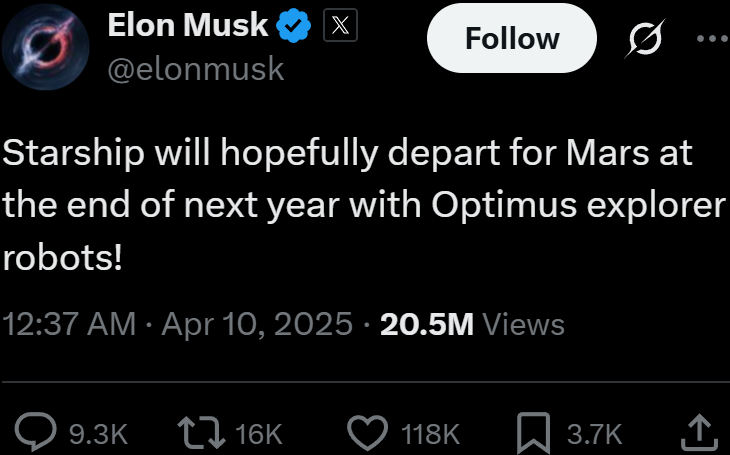This screenshot has height=455, width=730.
Task: Click the X affiliate badge beside the name
Action: (x=340, y=25)
